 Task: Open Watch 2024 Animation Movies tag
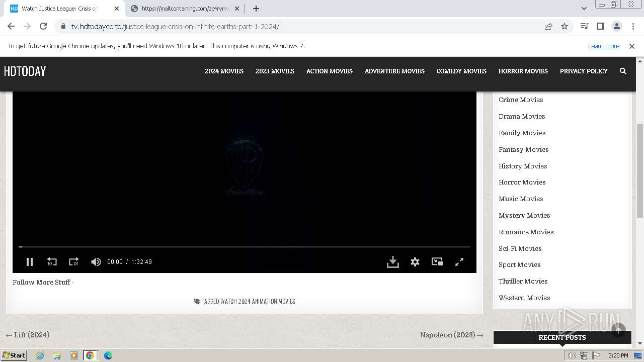(258, 301)
